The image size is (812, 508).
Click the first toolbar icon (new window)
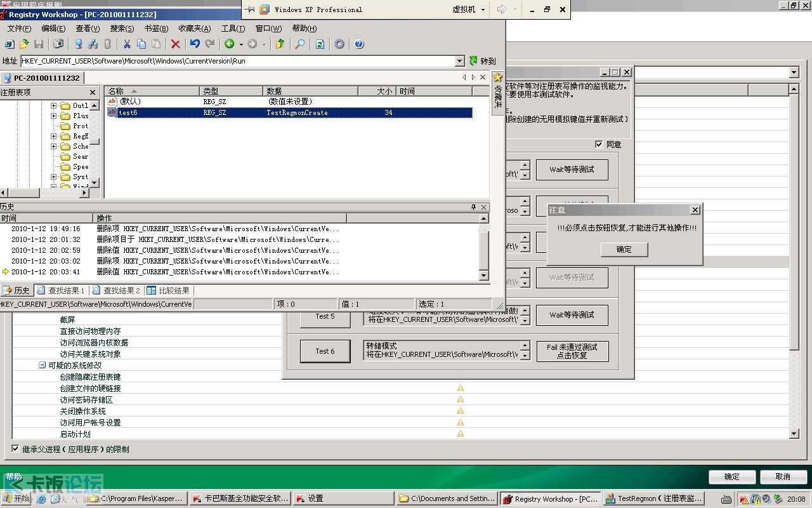pos(10,44)
